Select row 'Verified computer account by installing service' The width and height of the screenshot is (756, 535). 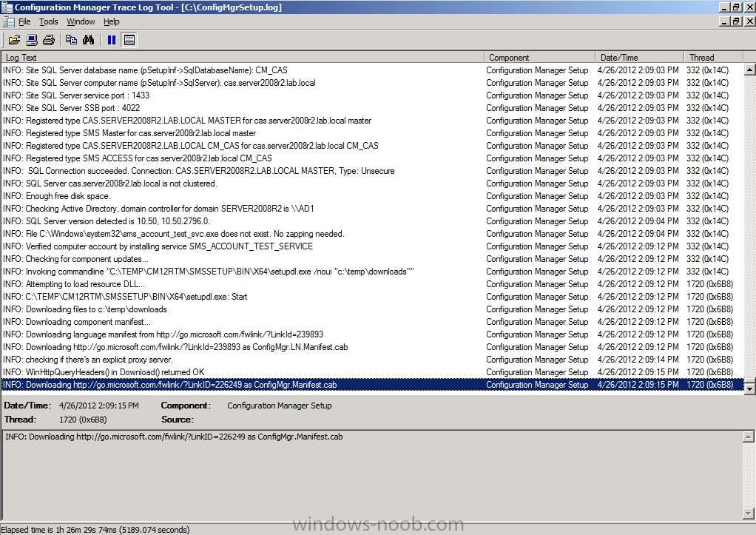(x=372, y=246)
